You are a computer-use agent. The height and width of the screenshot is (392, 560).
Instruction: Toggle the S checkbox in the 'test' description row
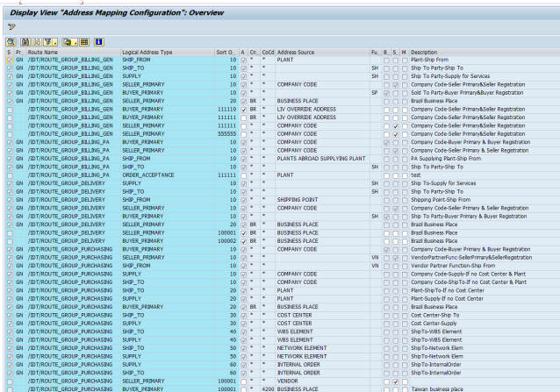(x=397, y=175)
